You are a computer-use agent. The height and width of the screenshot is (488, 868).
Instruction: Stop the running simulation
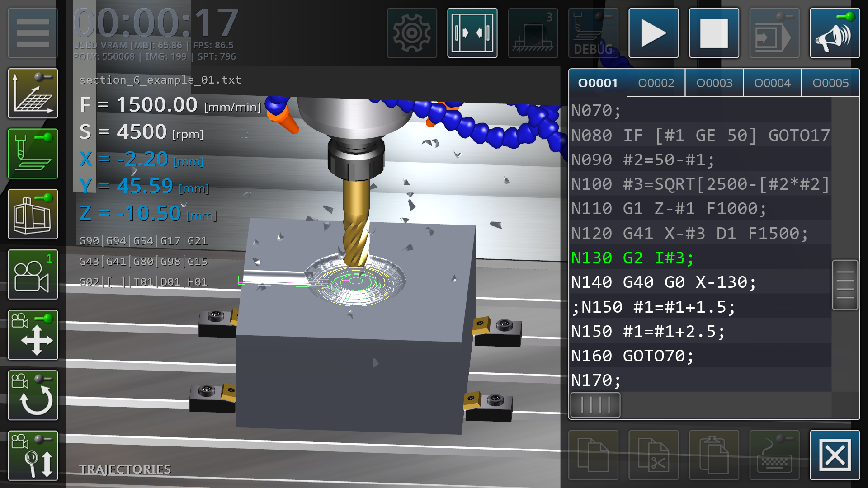[714, 33]
